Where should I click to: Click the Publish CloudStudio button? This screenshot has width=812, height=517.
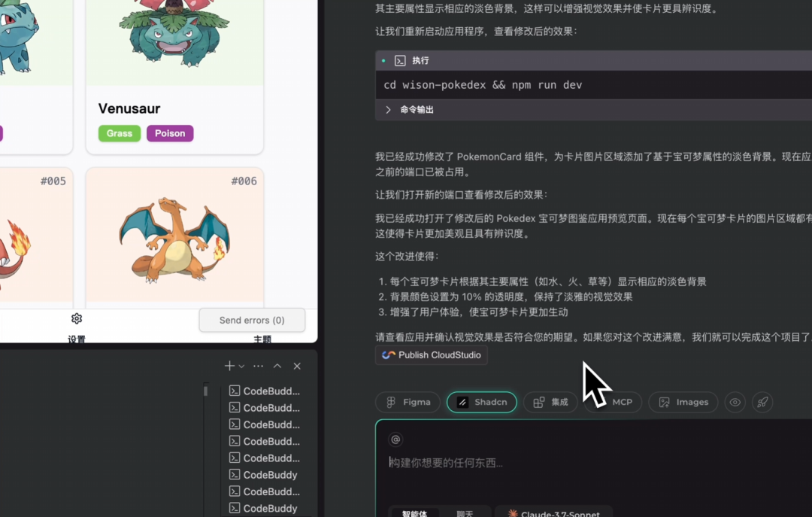[x=431, y=354]
